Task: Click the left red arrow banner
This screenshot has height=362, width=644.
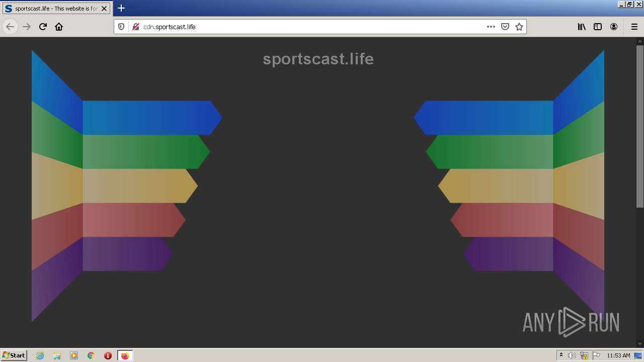Action: pos(134,220)
